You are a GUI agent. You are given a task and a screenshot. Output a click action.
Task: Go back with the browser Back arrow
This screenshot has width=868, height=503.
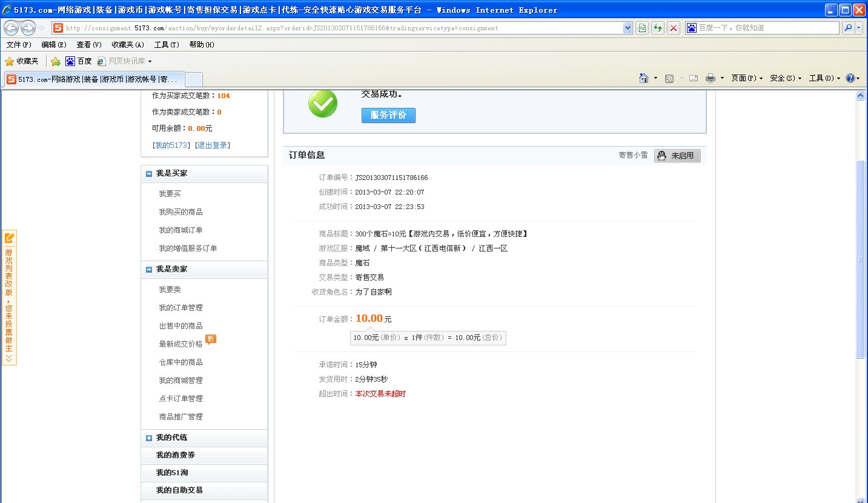coord(11,28)
